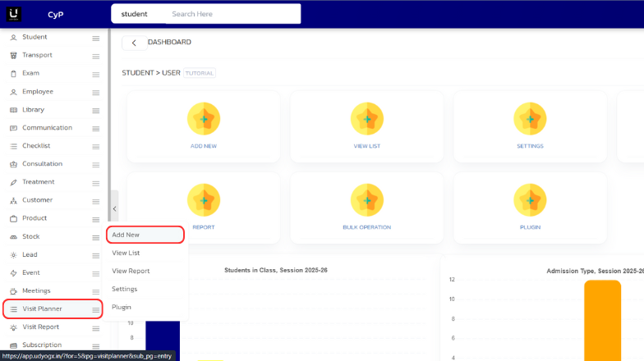
Task: Click the Settings star icon tile
Action: (x=530, y=119)
